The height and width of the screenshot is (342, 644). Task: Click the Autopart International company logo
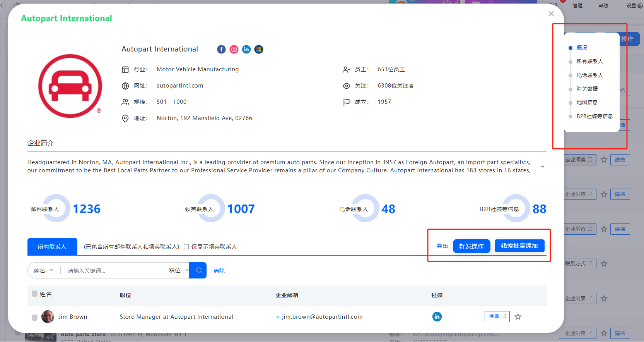(x=70, y=86)
